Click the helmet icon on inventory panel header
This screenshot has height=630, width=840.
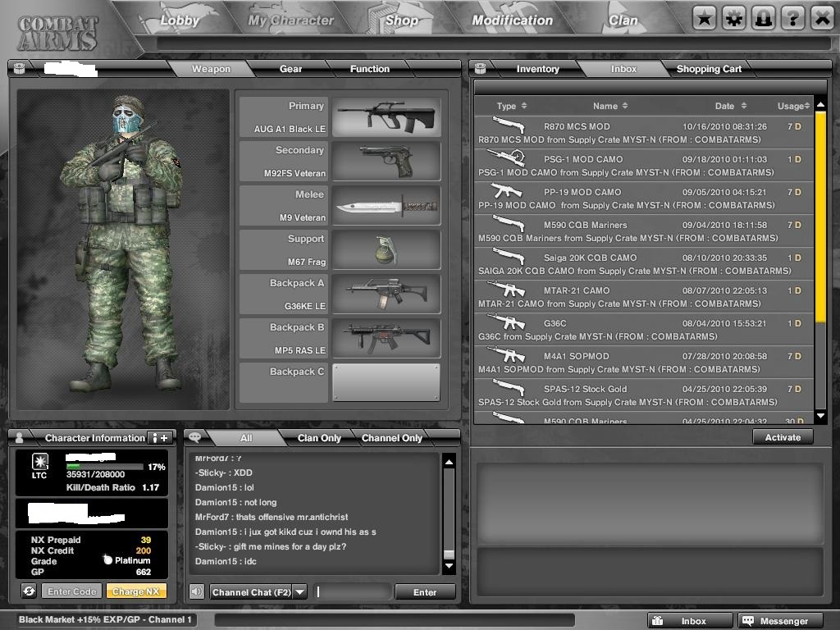coord(480,68)
